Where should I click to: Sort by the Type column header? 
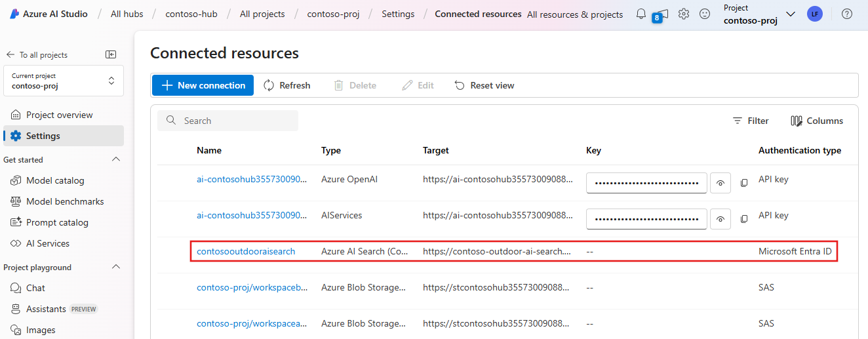[331, 150]
